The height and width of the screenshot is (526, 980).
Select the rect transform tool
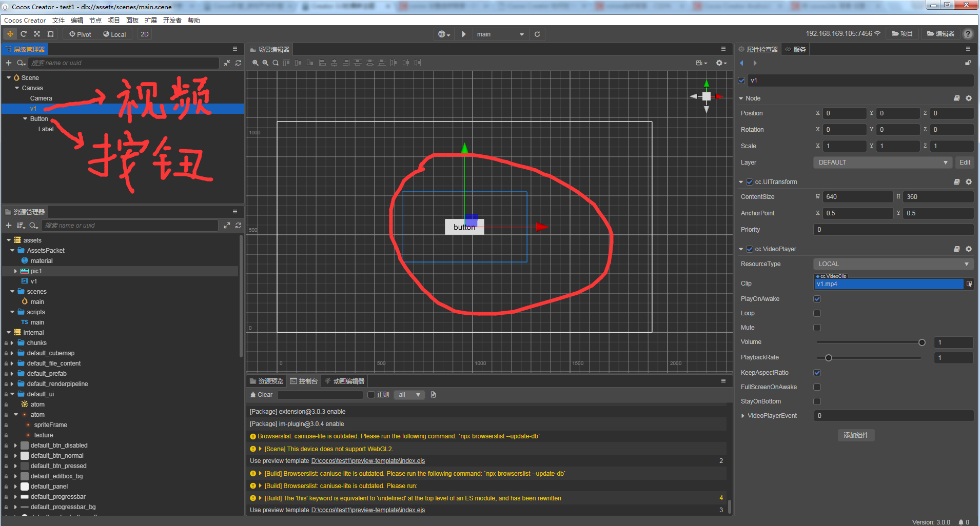(x=50, y=34)
